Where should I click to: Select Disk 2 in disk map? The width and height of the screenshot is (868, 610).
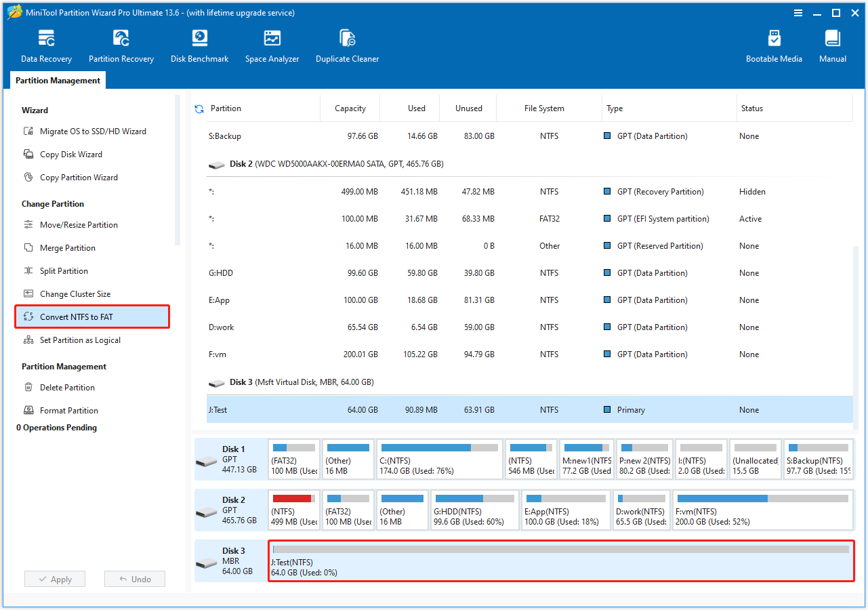click(x=230, y=510)
